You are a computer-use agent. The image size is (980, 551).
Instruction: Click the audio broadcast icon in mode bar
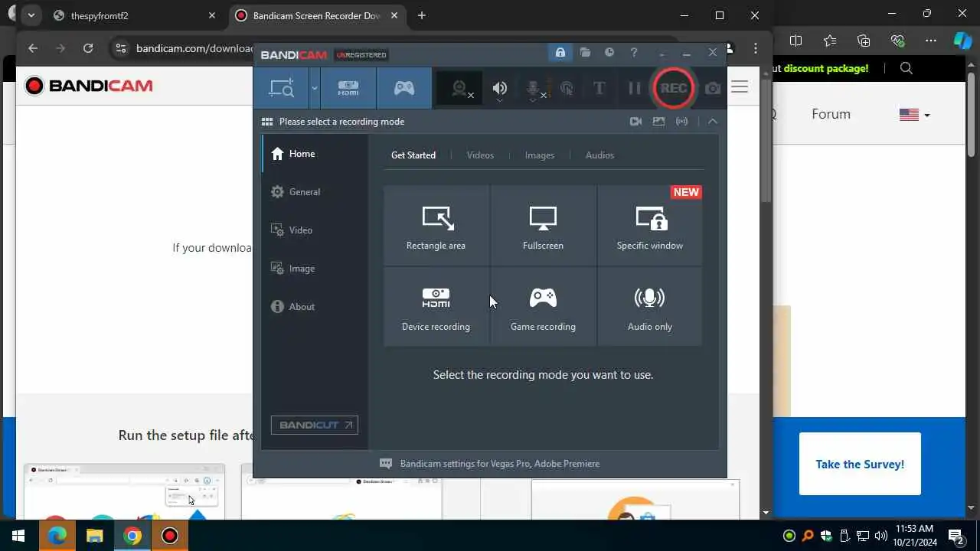click(681, 122)
